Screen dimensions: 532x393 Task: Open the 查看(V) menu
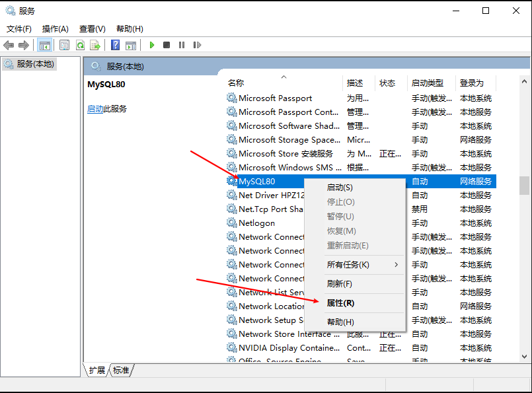(x=92, y=29)
